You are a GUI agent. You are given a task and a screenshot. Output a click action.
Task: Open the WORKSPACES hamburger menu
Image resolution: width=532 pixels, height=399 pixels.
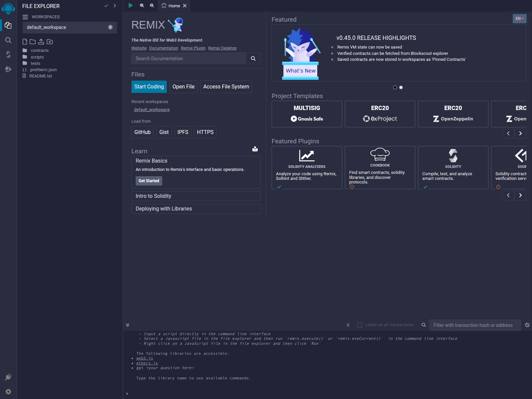click(25, 17)
